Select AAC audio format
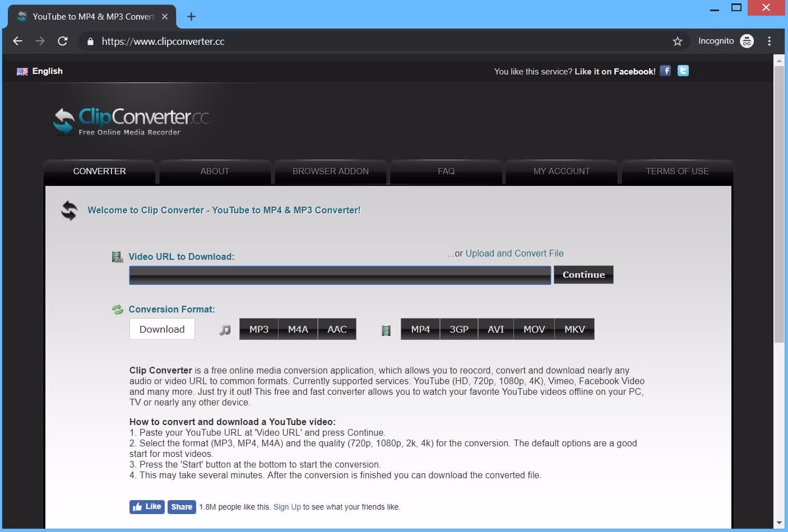The height and width of the screenshot is (532, 788). [x=337, y=329]
